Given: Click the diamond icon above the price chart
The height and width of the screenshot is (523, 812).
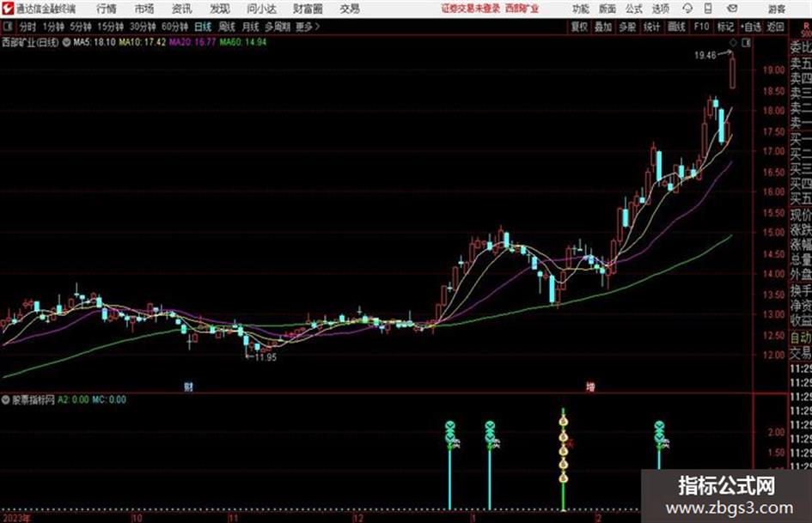Looking at the screenshot, I should coord(733,43).
